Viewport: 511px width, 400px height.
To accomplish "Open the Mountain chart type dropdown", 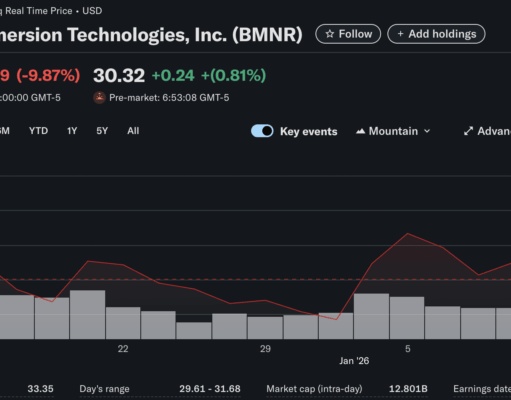I will (x=393, y=131).
